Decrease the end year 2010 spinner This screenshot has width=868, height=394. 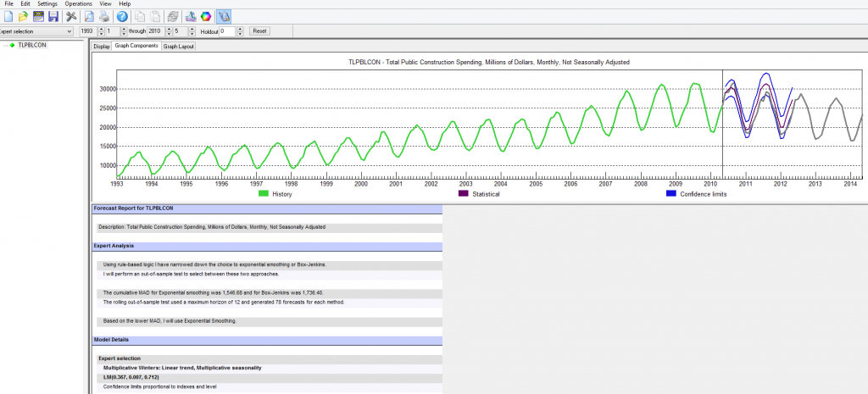point(170,34)
